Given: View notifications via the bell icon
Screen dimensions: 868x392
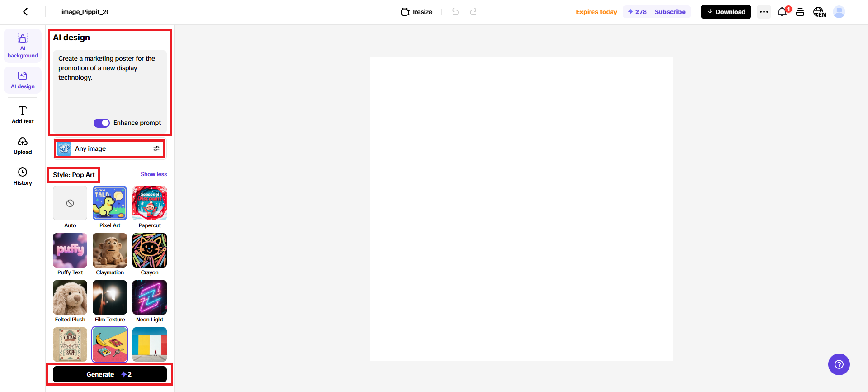Looking at the screenshot, I should (x=782, y=12).
